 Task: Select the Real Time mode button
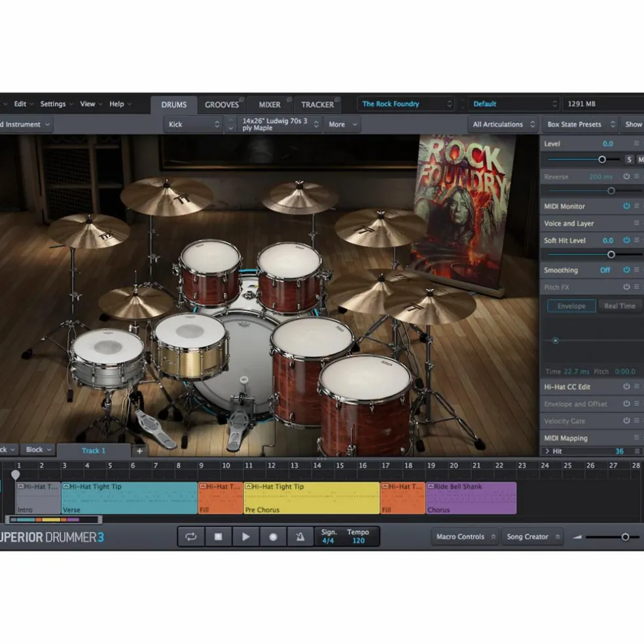[x=620, y=306]
